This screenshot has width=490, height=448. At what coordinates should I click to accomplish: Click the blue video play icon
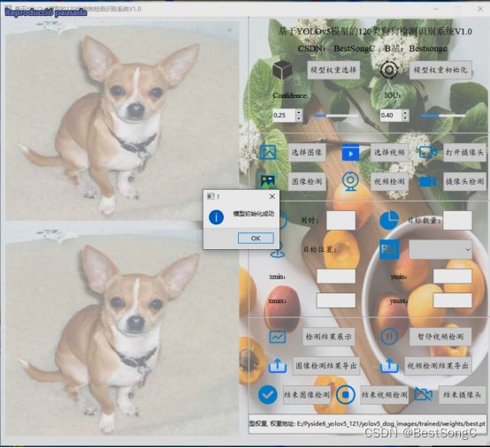[350, 152]
